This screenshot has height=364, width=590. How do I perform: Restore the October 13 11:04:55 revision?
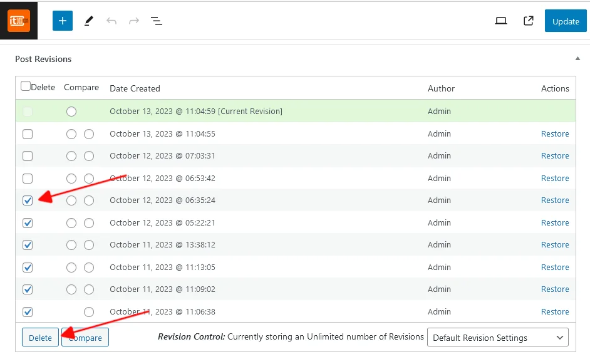coord(555,133)
